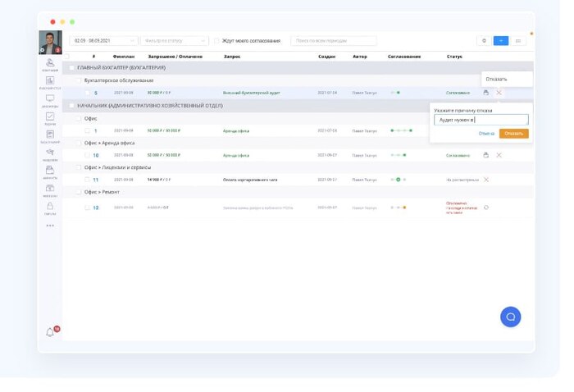Image resolution: width=574 pixels, height=392 pixels.
Task: Click the three-dots more icon in sidebar
Action: (x=50, y=226)
